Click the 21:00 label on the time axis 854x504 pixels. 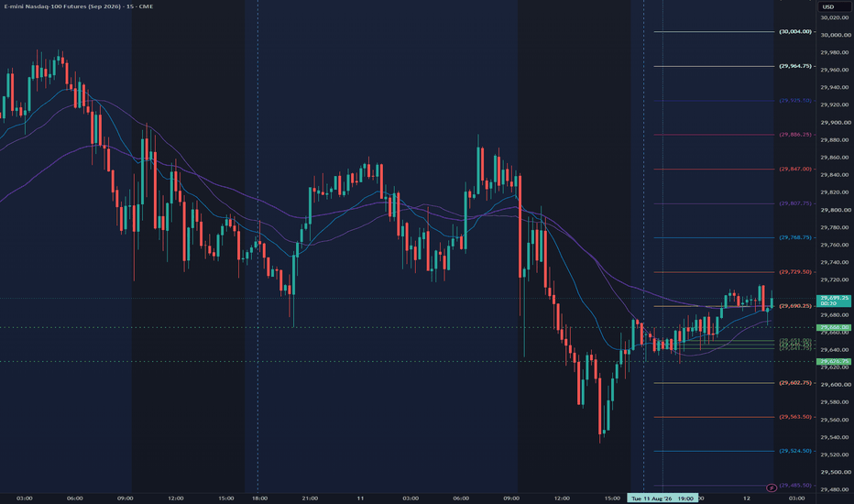coord(310,498)
